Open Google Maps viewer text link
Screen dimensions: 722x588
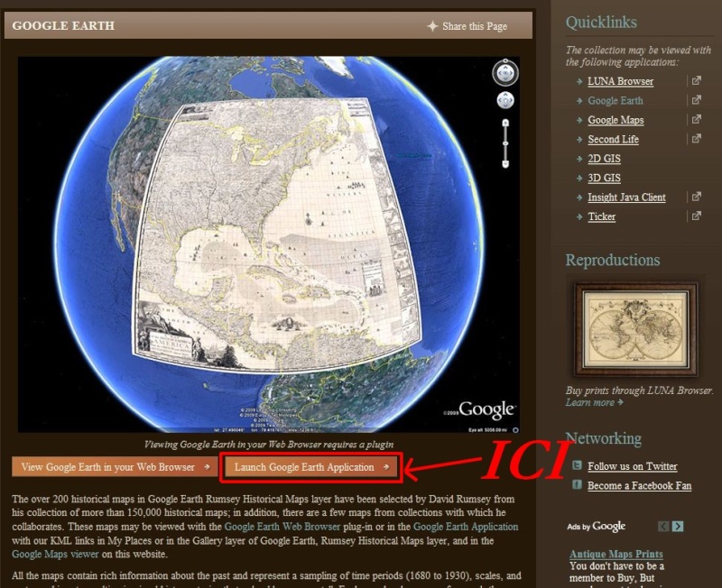[55, 555]
